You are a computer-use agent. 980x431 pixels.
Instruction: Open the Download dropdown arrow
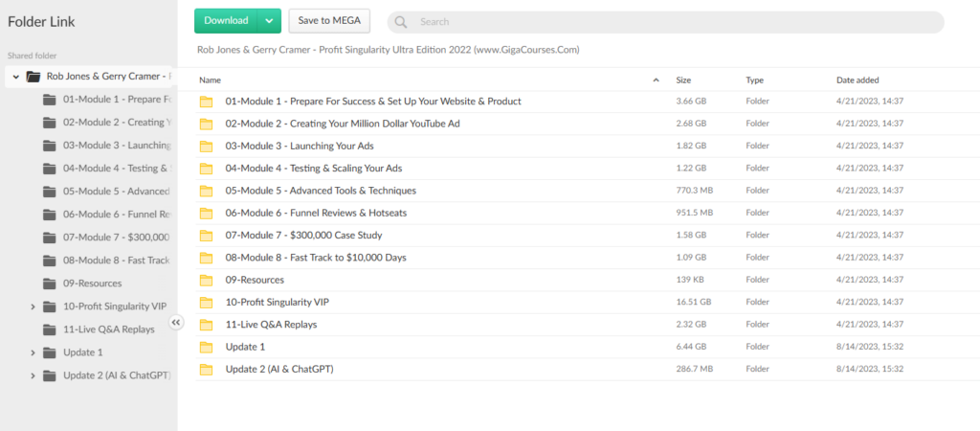pos(269,20)
